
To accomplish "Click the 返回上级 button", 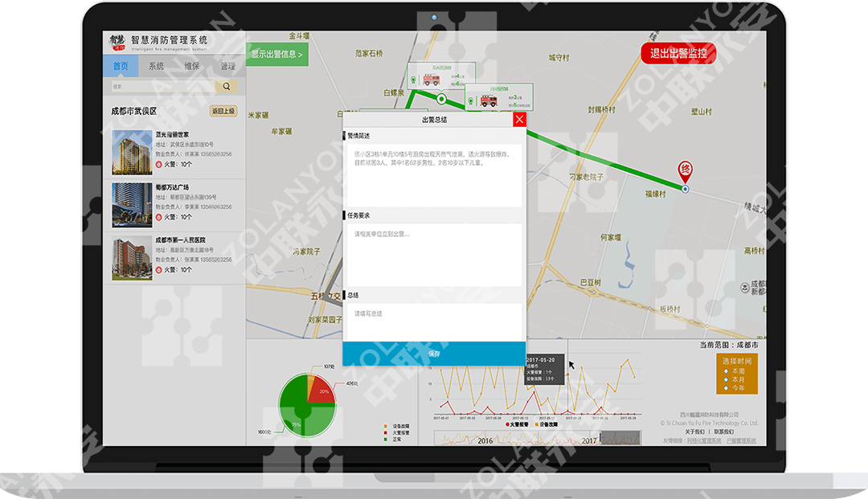I will pos(223,111).
